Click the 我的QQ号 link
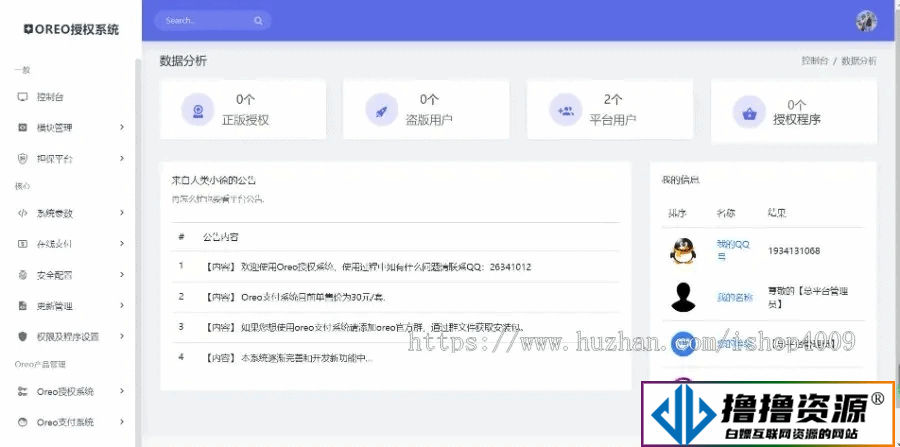Screen dimensions: 900x447 [x=734, y=250]
